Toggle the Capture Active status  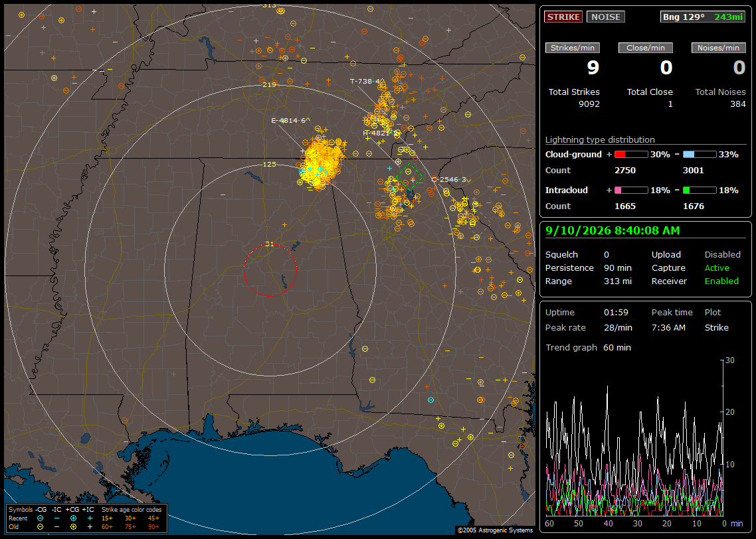point(716,268)
